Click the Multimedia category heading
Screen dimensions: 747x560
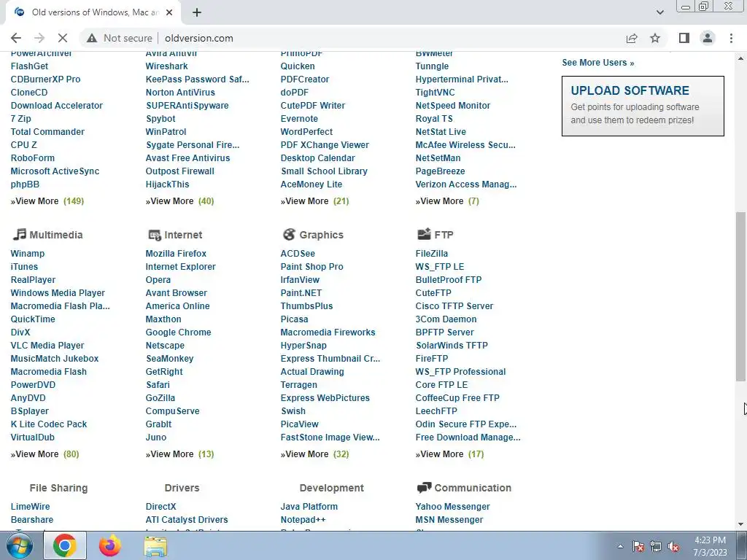56,235
